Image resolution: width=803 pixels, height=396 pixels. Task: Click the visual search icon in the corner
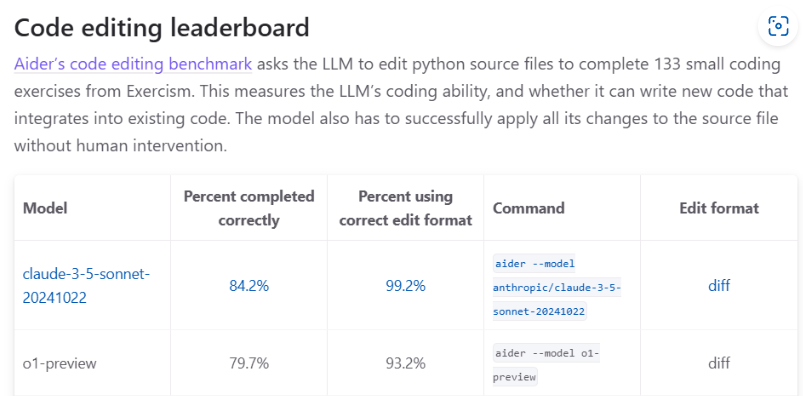(x=778, y=26)
